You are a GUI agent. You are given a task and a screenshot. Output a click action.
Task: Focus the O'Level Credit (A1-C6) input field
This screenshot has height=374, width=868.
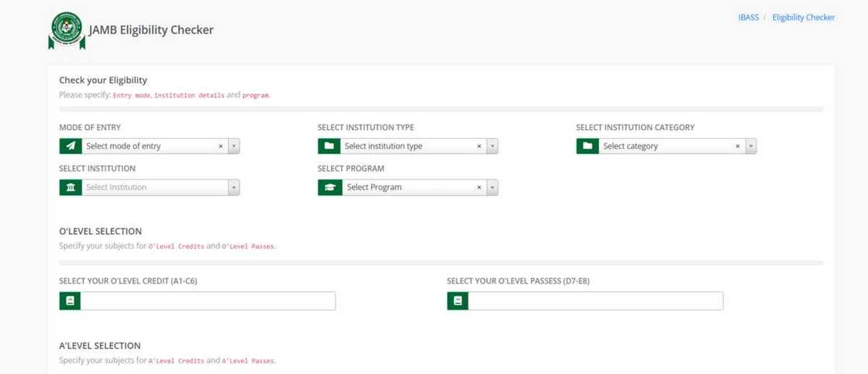pyautogui.click(x=208, y=301)
